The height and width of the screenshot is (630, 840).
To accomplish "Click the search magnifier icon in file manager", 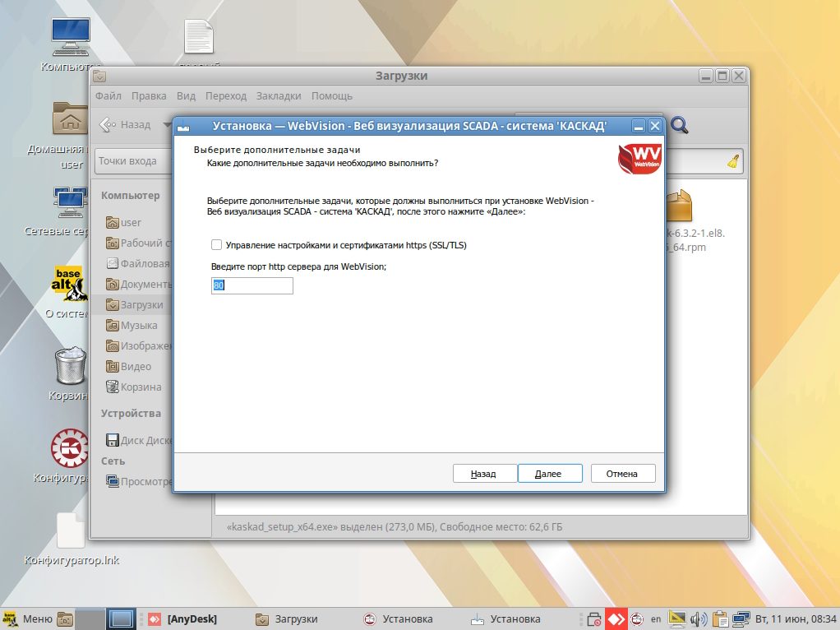I will [x=680, y=125].
